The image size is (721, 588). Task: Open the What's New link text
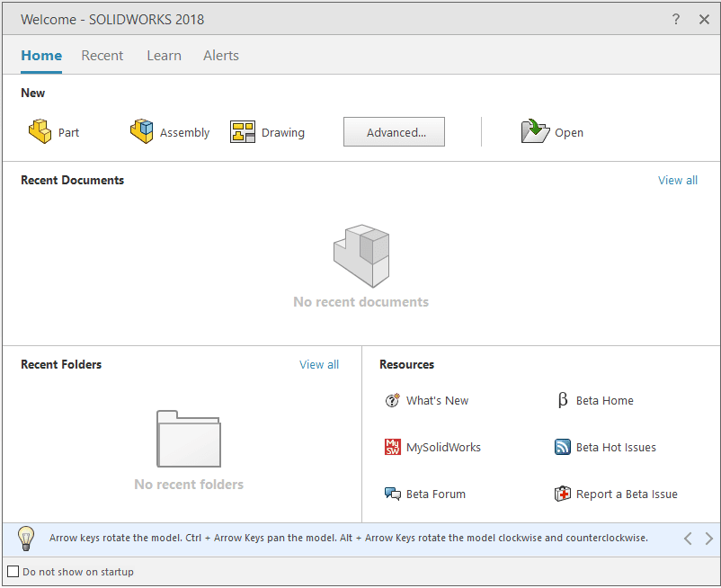tap(437, 400)
